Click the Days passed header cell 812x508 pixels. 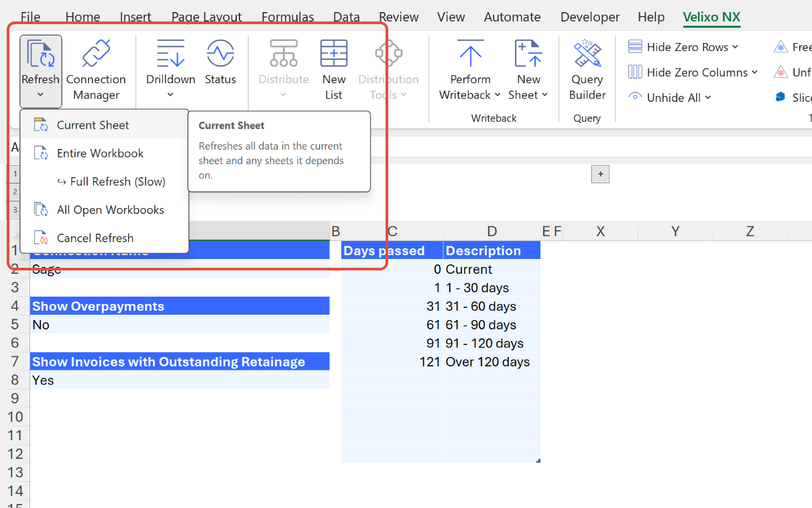392,250
